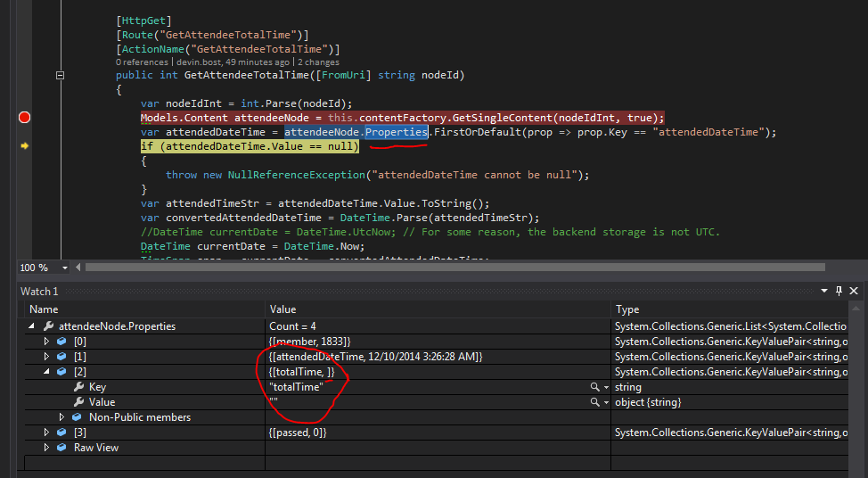Image resolution: width=868 pixels, height=478 pixels.
Task: Click the "object {string}" type cell
Action: pyautogui.click(x=648, y=402)
